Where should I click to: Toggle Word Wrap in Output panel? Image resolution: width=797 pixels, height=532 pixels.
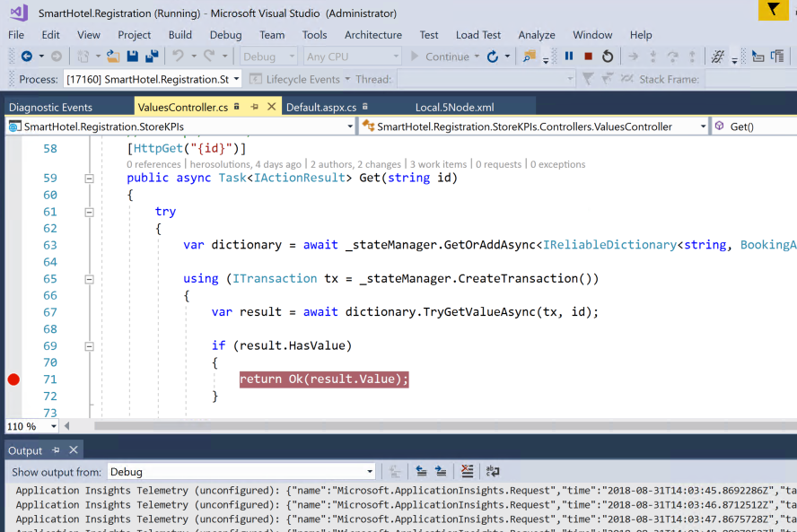point(493,472)
